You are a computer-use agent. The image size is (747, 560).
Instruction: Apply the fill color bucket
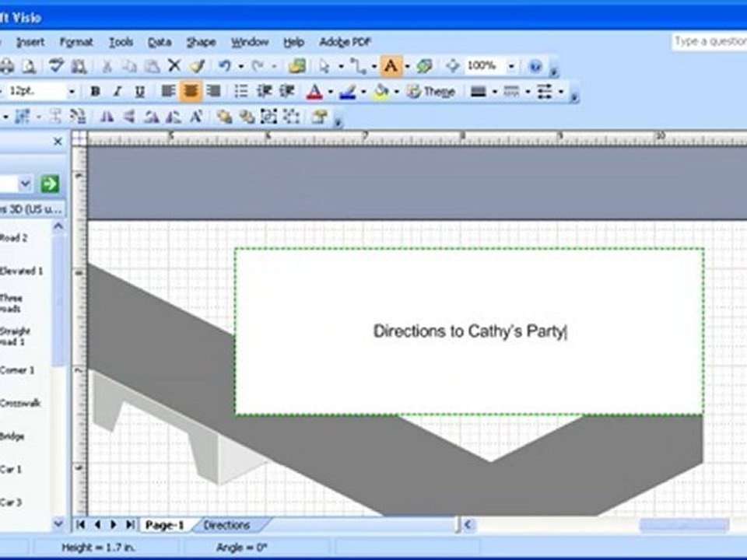tap(381, 91)
